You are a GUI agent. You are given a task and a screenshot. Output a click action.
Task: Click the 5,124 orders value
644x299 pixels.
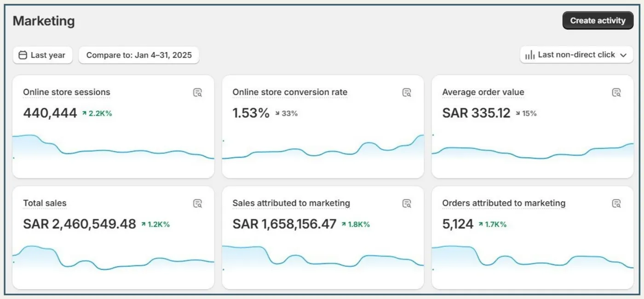pyautogui.click(x=458, y=224)
